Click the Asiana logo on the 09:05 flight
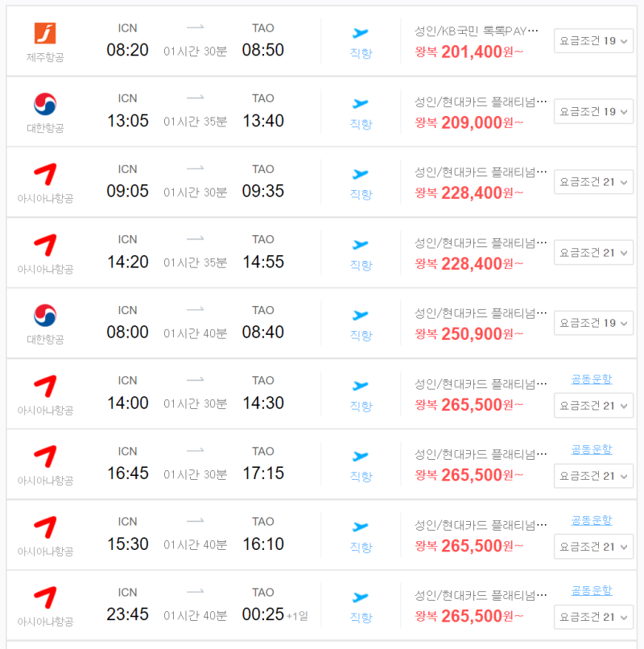 coord(45,174)
